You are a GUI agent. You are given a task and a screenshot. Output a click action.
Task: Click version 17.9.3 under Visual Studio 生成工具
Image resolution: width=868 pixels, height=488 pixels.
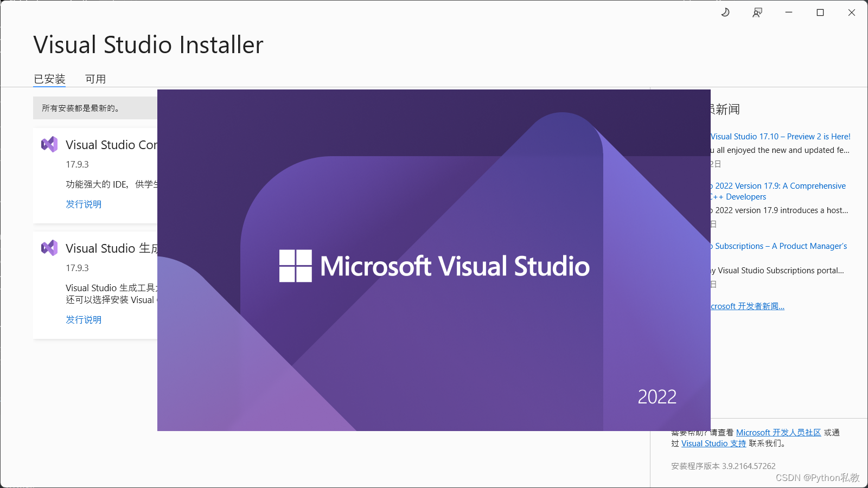[x=77, y=268]
